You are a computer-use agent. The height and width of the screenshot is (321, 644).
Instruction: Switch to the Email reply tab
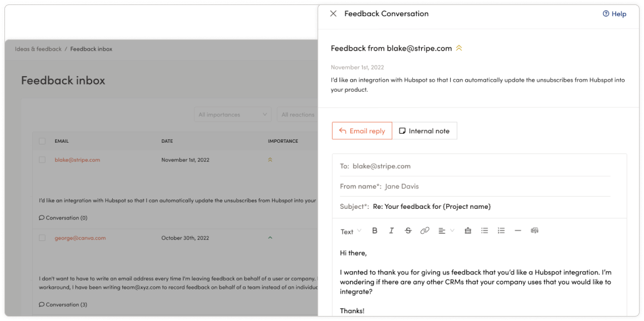pyautogui.click(x=362, y=131)
